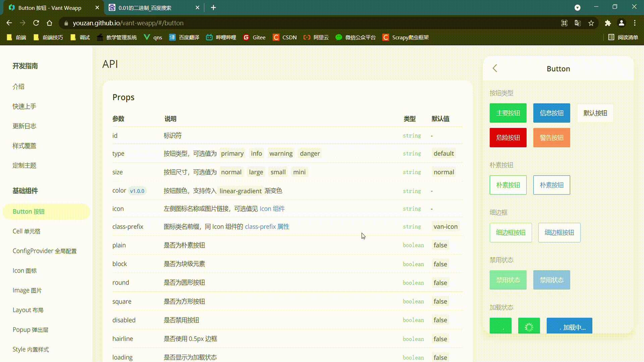Click the blue 细边框按钮
The height and width of the screenshot is (362, 644).
tap(559, 233)
